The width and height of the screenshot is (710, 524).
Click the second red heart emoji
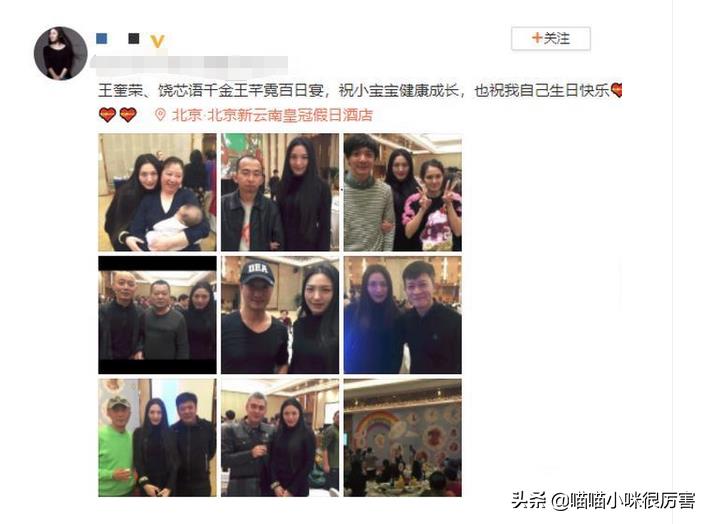point(128,115)
